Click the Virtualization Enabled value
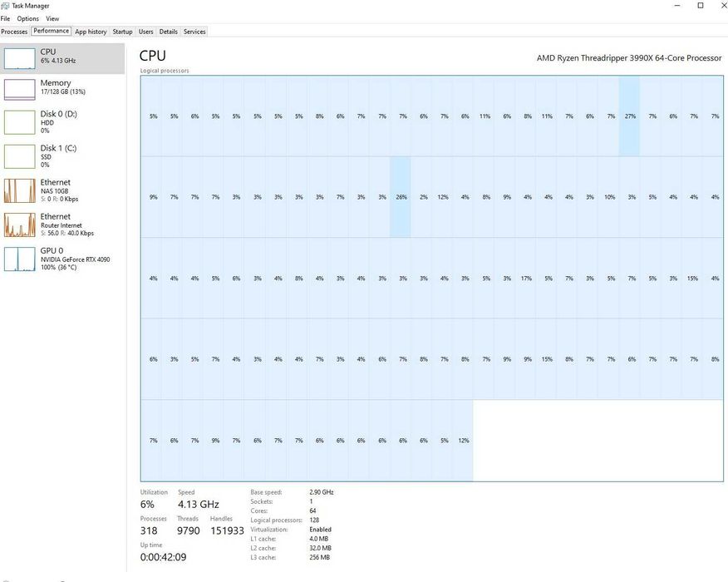728x582 pixels. (x=320, y=529)
